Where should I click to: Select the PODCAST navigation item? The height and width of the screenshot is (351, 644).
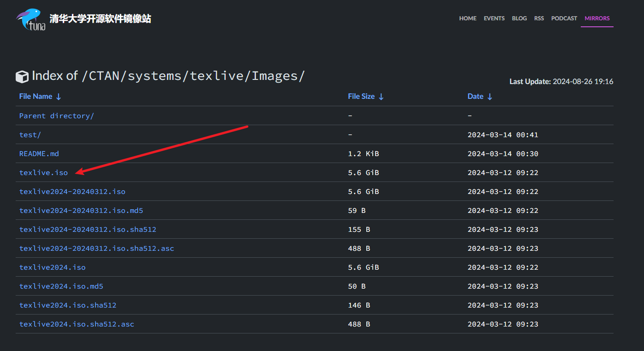[564, 18]
